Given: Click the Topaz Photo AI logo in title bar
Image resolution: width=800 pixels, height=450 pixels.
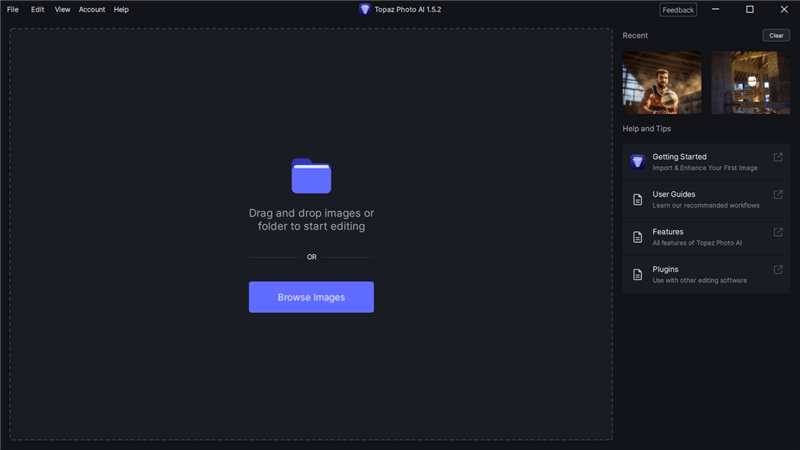Looking at the screenshot, I should [365, 9].
